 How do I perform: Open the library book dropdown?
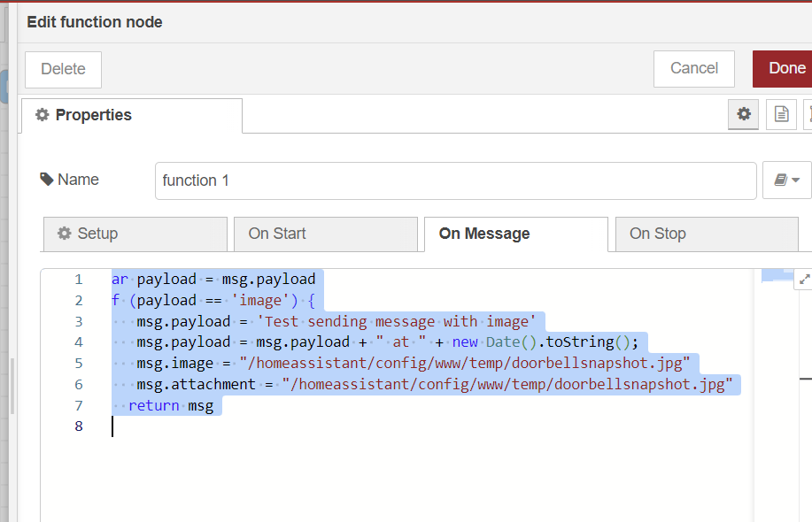pyautogui.click(x=786, y=180)
